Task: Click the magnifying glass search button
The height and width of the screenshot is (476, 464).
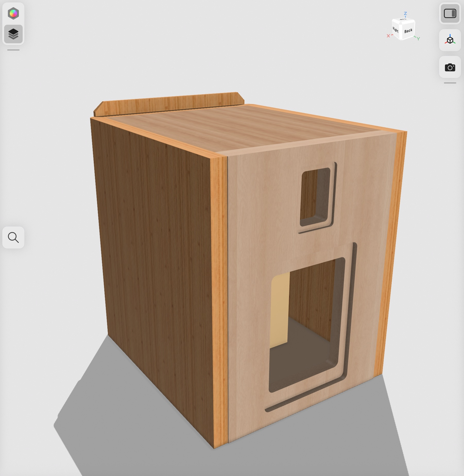Action: coord(13,237)
